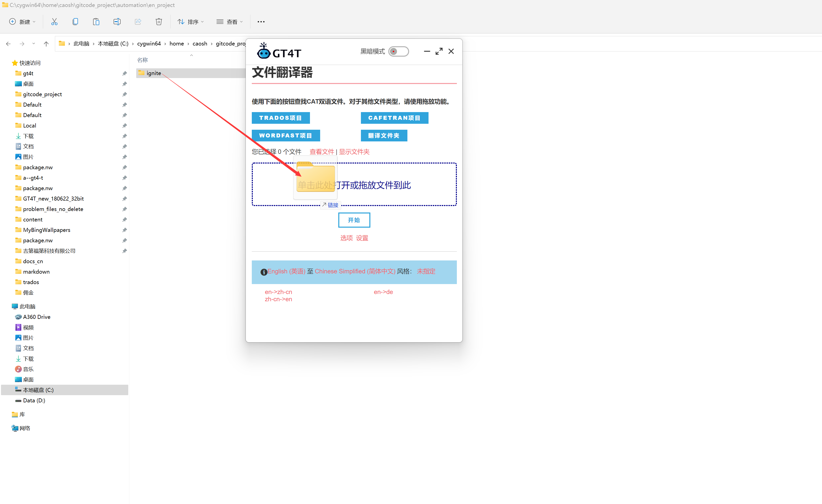This screenshot has height=504, width=822.
Task: Click the Copy icon in Explorer toolbar
Action: click(75, 22)
